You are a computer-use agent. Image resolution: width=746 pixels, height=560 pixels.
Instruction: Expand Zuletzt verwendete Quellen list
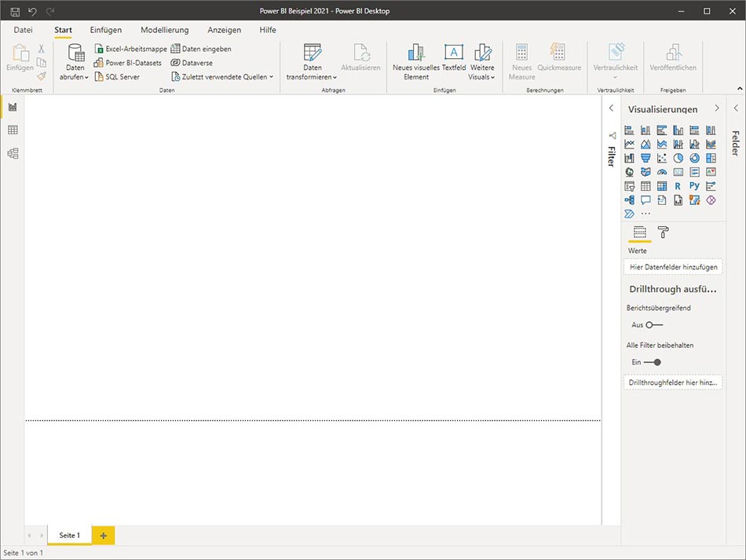pos(223,77)
